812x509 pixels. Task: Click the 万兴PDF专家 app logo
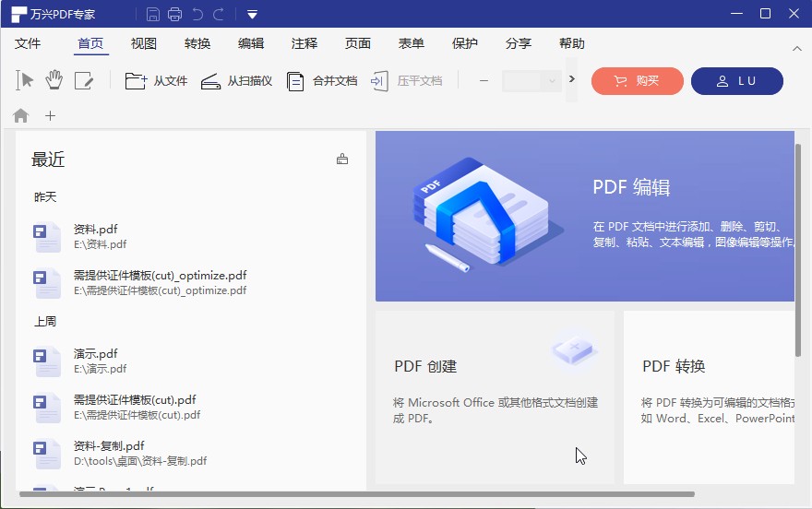point(18,15)
